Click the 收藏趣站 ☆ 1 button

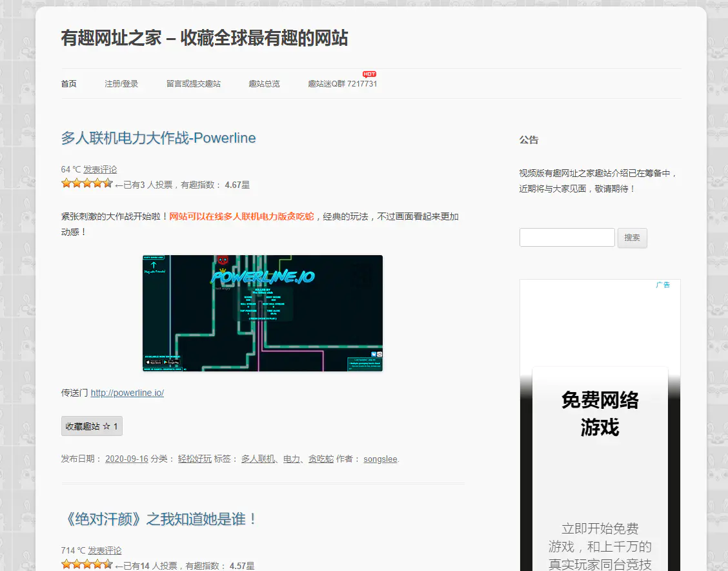(x=92, y=426)
